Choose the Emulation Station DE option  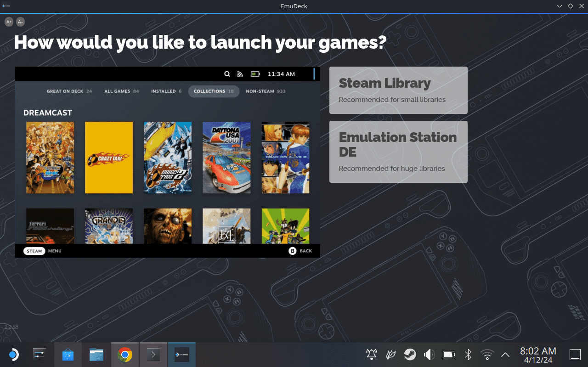pyautogui.click(x=398, y=152)
